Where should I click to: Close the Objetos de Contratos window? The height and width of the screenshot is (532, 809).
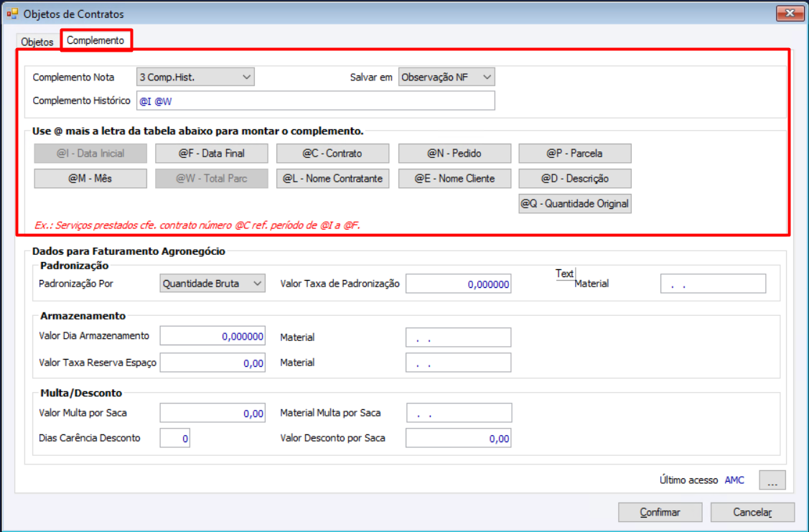790,14
